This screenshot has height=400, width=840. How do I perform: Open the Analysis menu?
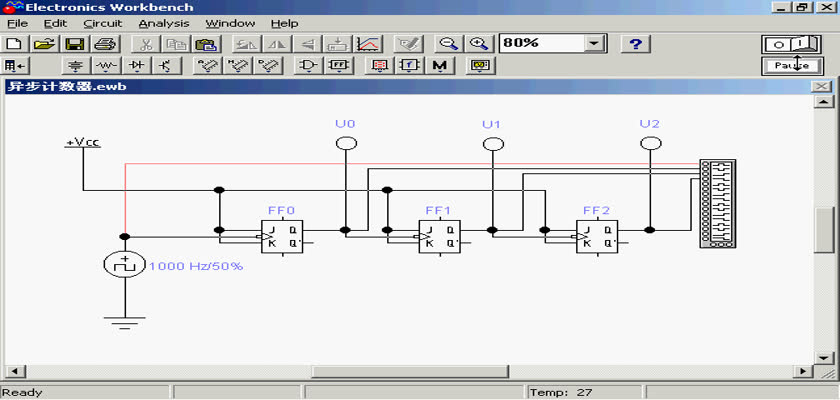(162, 23)
